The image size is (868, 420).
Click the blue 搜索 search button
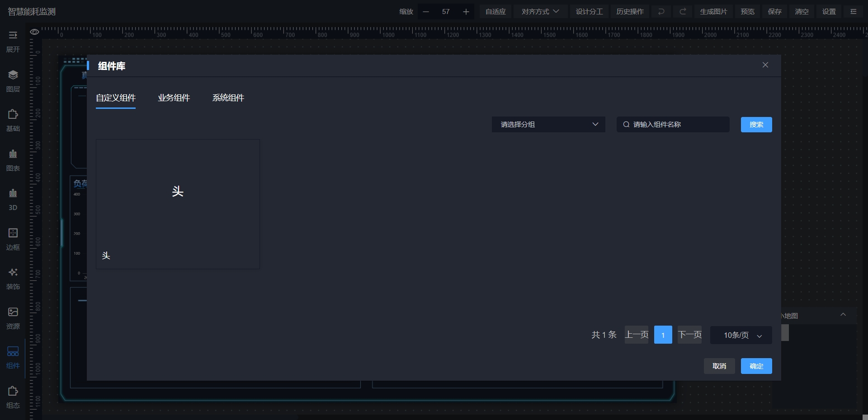756,125
